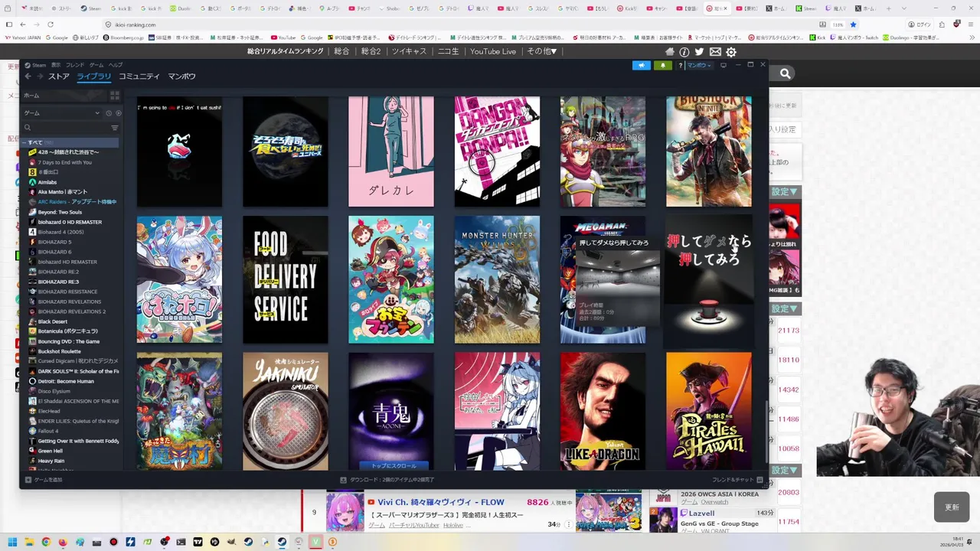The image size is (980, 551).
Task: Open the マンボウ profile tab in Steam
Action: click(181, 77)
